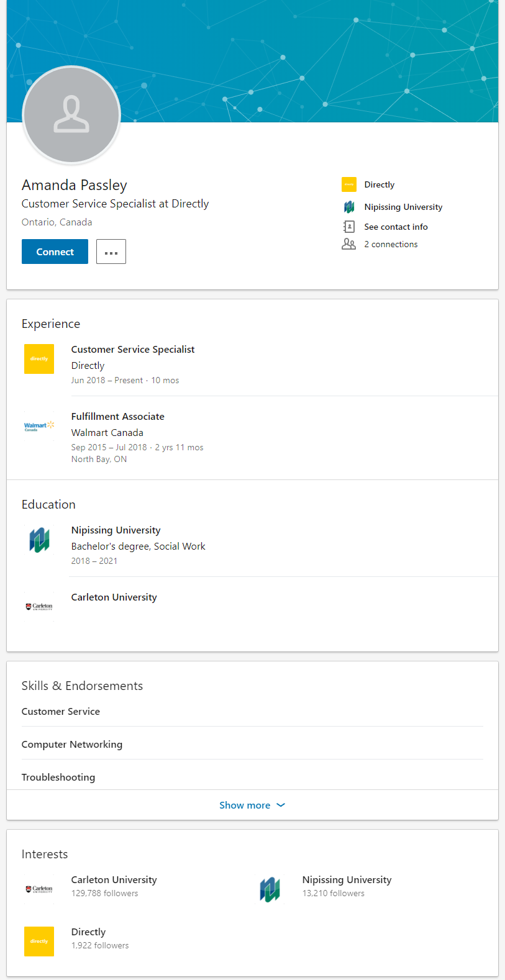Click the Walmart Canada company name
The height and width of the screenshot is (980, 505).
click(107, 433)
